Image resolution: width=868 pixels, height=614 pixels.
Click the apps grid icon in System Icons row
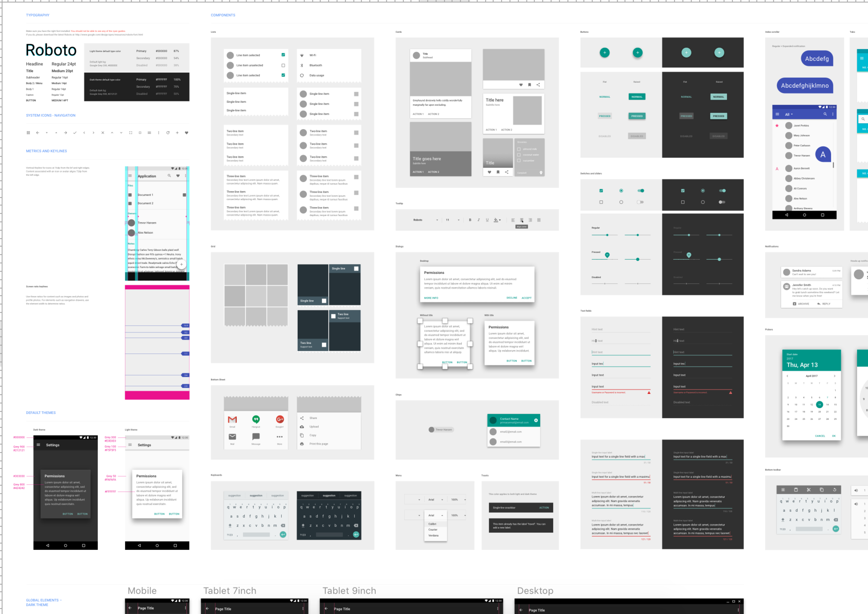pos(28,133)
